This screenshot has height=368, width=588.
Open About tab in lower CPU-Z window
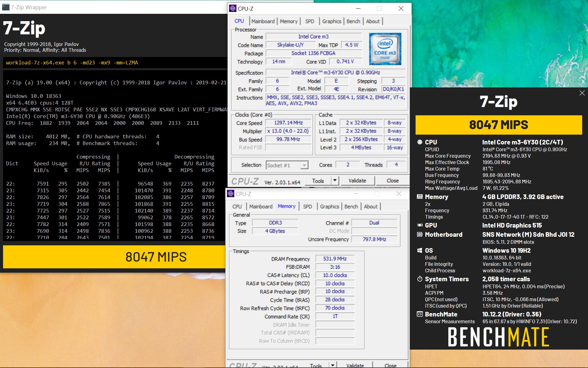coord(371,206)
